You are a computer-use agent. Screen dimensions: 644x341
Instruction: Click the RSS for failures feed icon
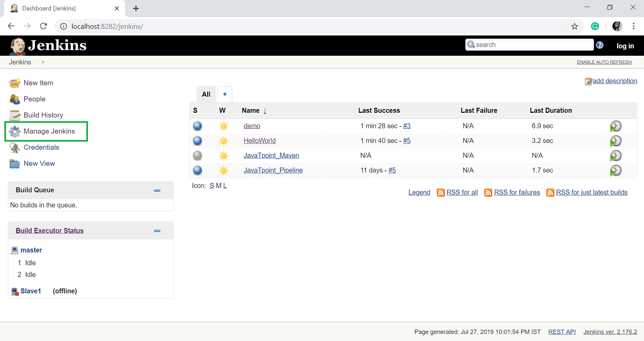tap(488, 192)
